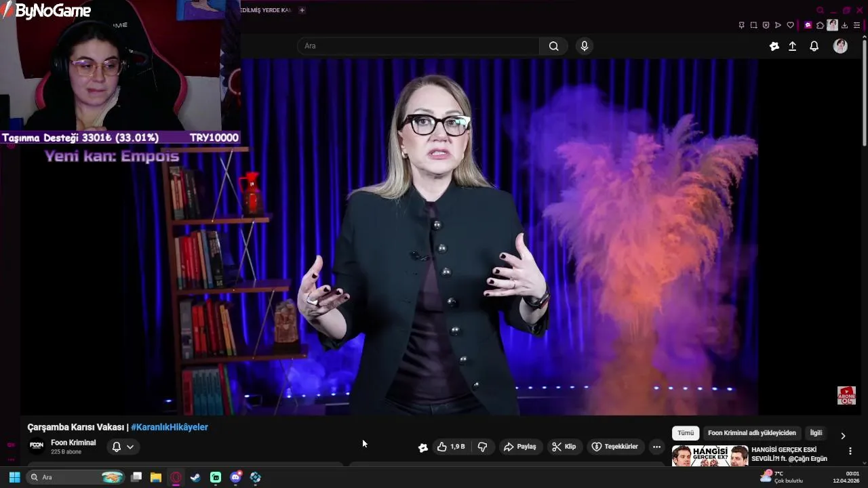Click the highlighted purple extension icon
The width and height of the screenshot is (868, 488).
tap(808, 25)
